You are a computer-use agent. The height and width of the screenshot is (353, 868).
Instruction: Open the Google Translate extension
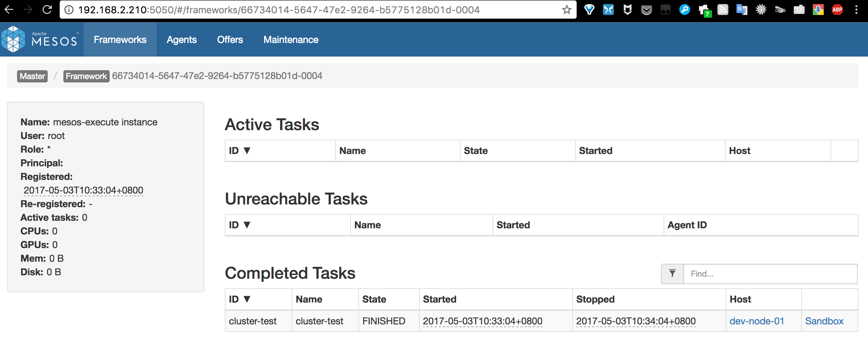click(742, 10)
